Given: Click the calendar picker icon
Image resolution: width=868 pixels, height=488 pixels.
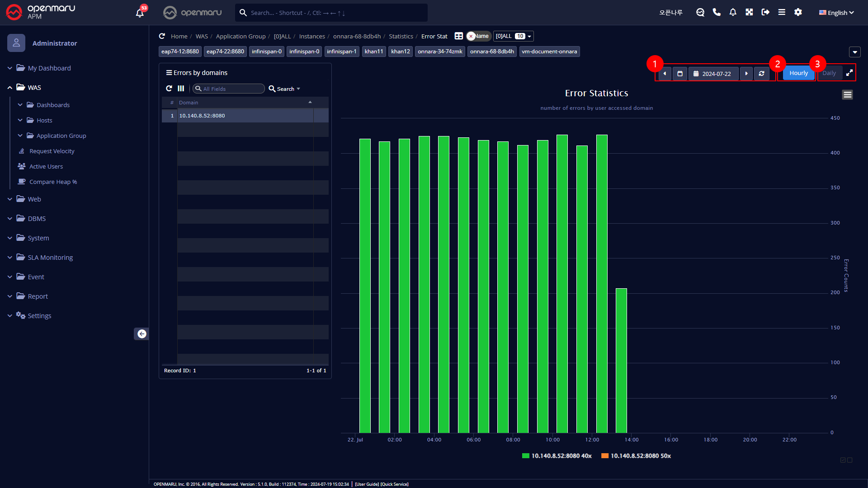Looking at the screenshot, I should 680,73.
